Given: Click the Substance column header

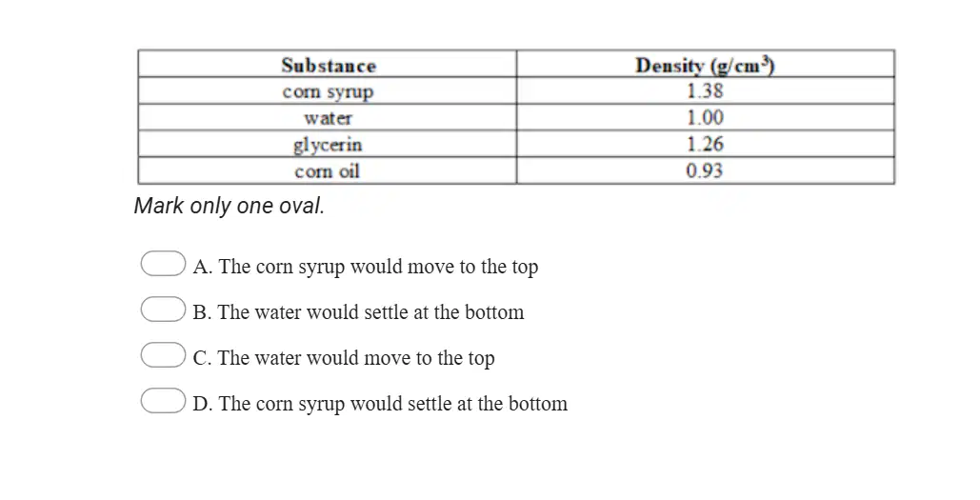Looking at the screenshot, I should tap(329, 65).
